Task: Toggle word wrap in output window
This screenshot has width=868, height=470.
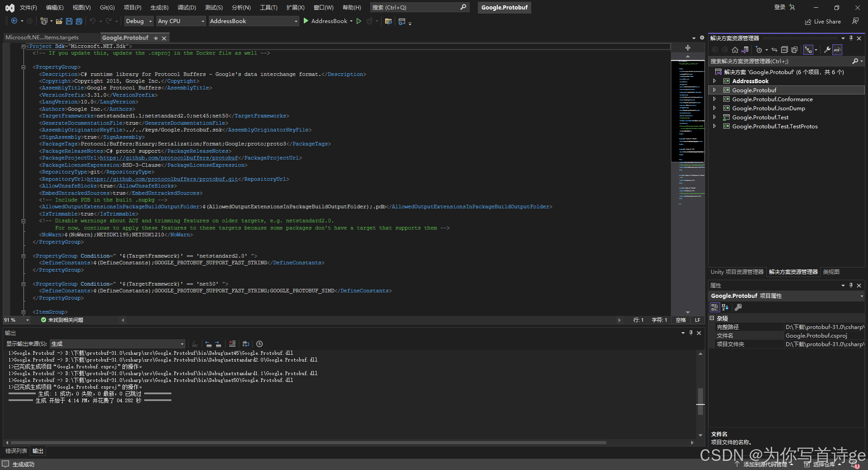Action: click(246, 344)
